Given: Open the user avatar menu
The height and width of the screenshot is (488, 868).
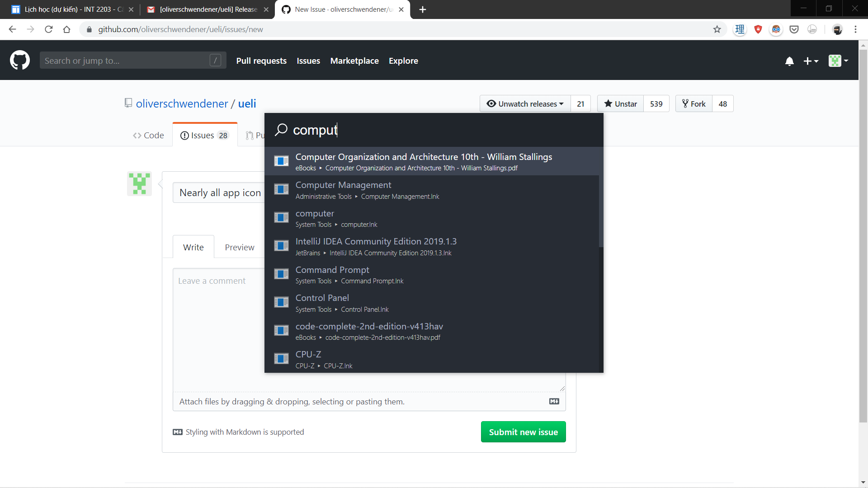Looking at the screenshot, I should pyautogui.click(x=838, y=61).
